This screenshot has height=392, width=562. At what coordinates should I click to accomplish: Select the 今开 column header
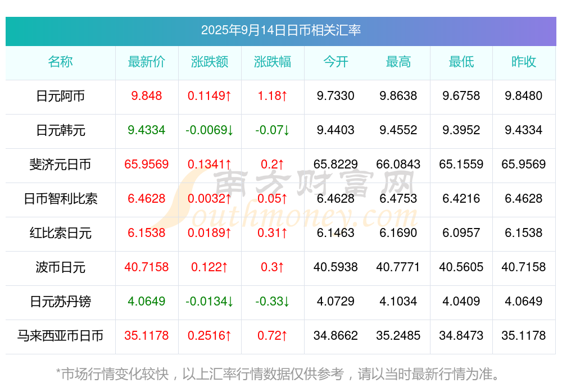[x=336, y=62]
